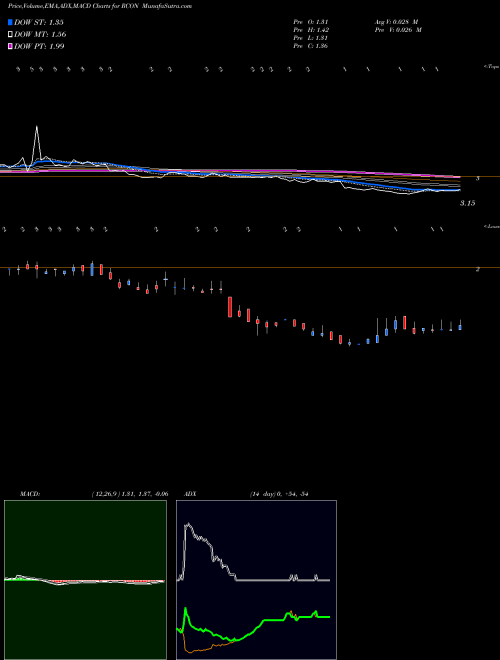The width and height of the screenshot is (500, 660).
Task: Click the blue DOW ST legend swatch
Action: point(11,22)
